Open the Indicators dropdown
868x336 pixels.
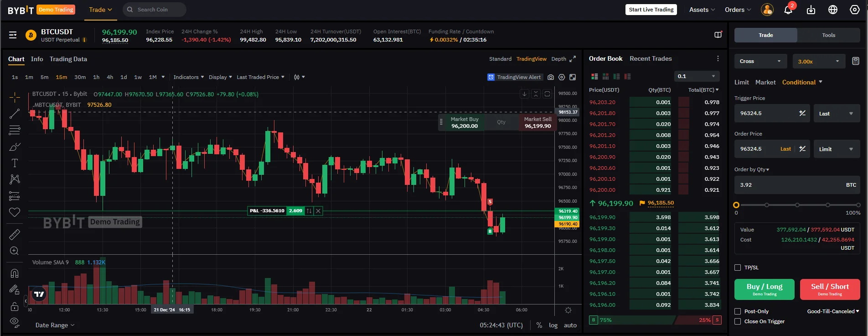(x=189, y=77)
